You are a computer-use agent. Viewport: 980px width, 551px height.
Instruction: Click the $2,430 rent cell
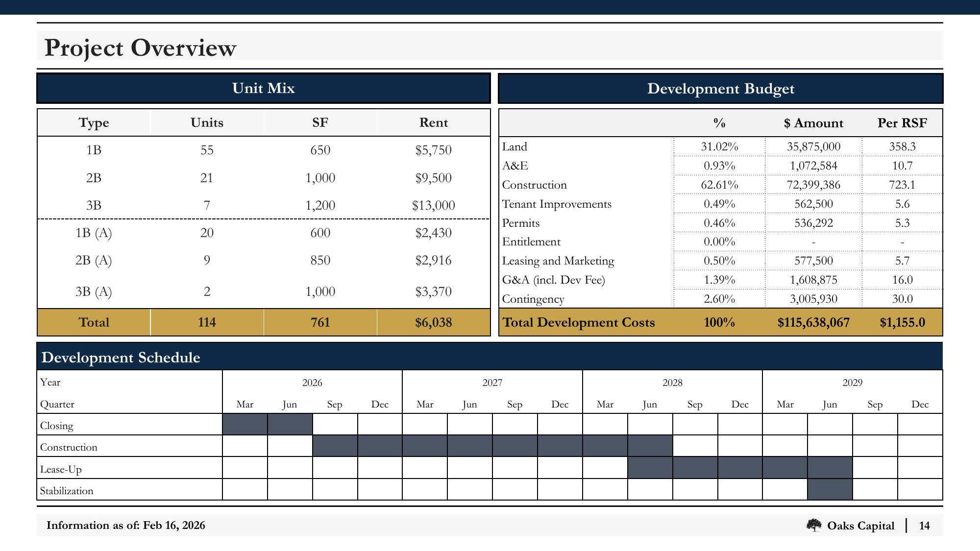point(433,233)
